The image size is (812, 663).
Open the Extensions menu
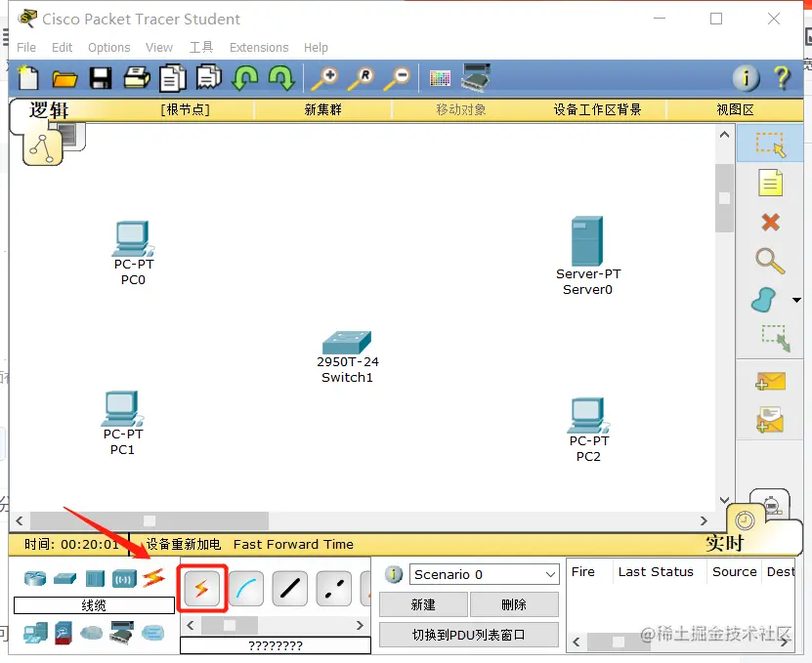(x=259, y=48)
